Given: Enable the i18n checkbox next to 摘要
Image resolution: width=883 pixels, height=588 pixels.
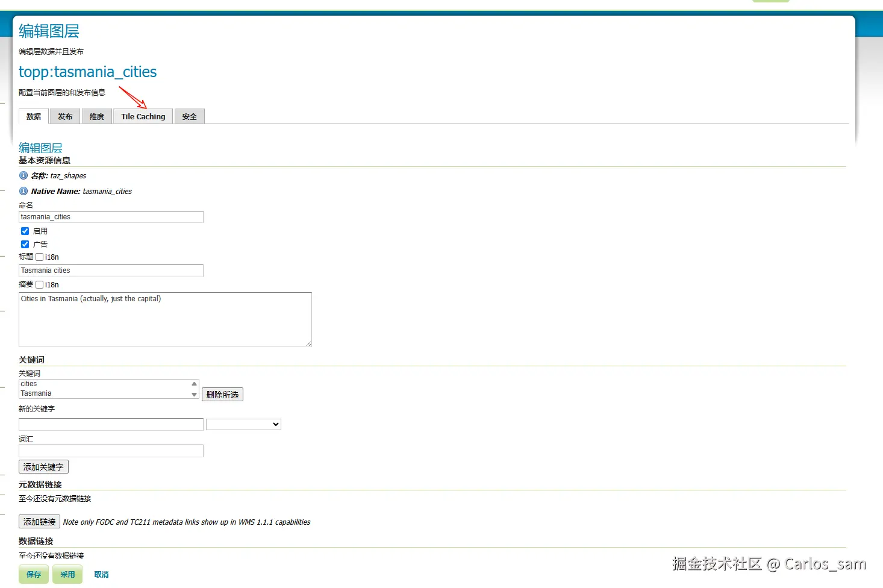Looking at the screenshot, I should click(39, 284).
